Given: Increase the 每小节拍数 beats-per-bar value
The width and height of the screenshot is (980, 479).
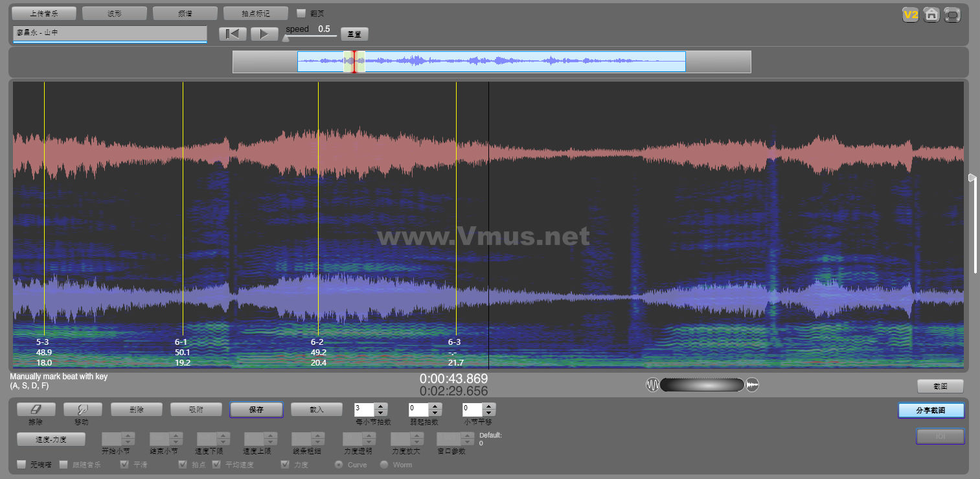Looking at the screenshot, I should [381, 406].
